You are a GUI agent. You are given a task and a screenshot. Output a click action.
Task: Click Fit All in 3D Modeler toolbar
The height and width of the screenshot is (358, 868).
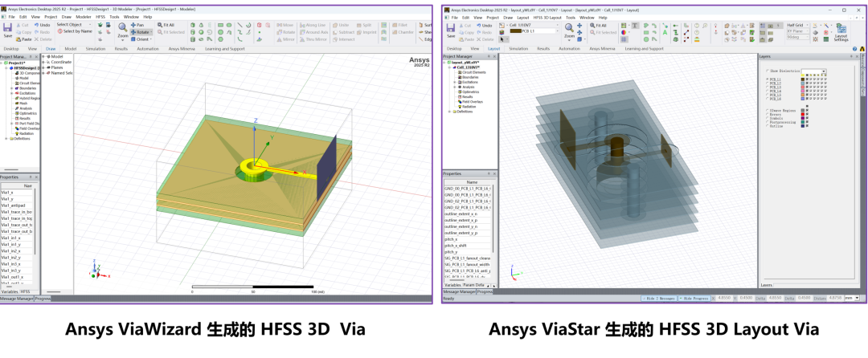coord(166,25)
